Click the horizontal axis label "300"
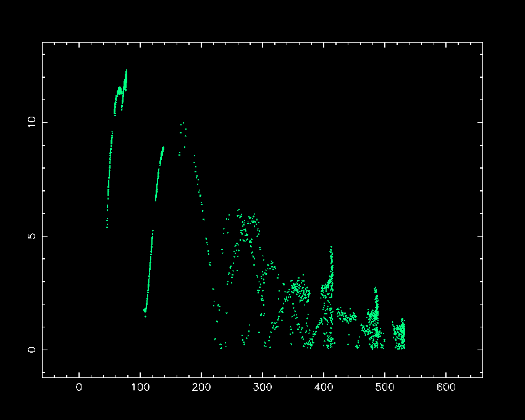 click(x=262, y=387)
